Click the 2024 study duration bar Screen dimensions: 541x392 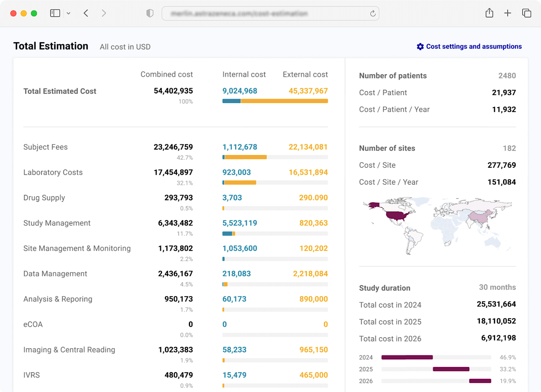click(407, 357)
